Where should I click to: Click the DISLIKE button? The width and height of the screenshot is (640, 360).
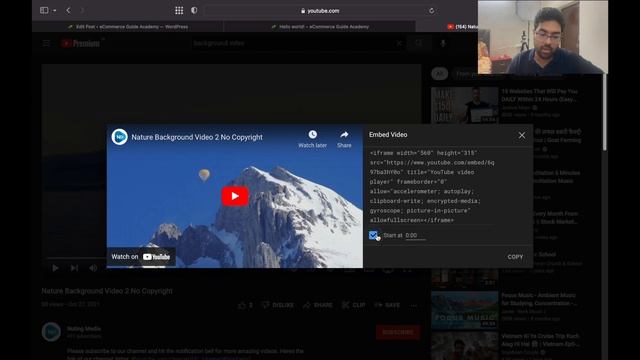click(278, 305)
